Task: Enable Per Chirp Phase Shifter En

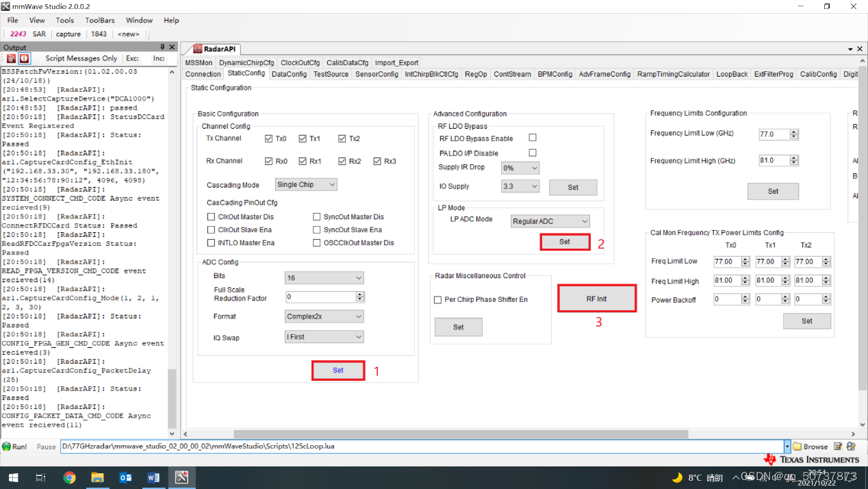Action: (x=438, y=300)
